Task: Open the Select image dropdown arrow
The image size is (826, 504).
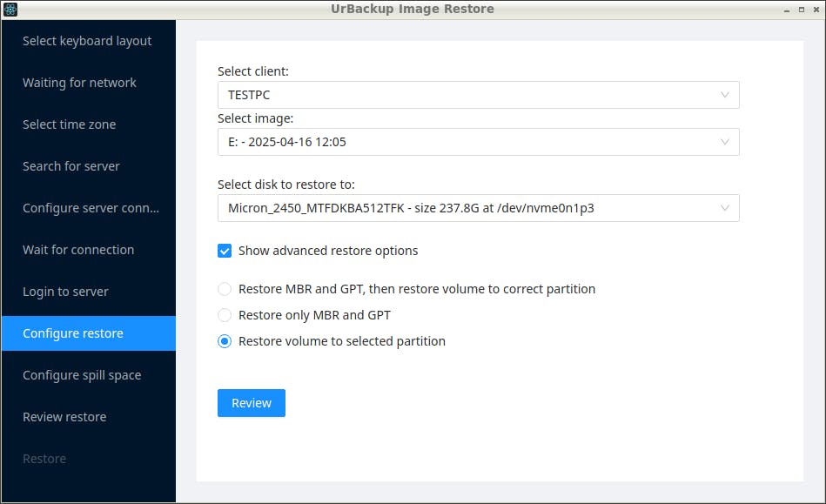Action: point(725,142)
